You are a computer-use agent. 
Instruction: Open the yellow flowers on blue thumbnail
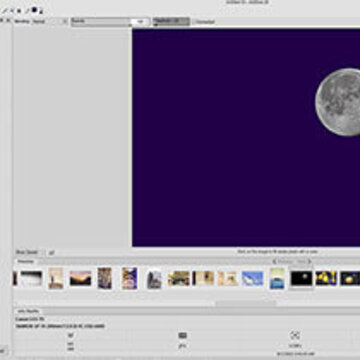(326, 278)
